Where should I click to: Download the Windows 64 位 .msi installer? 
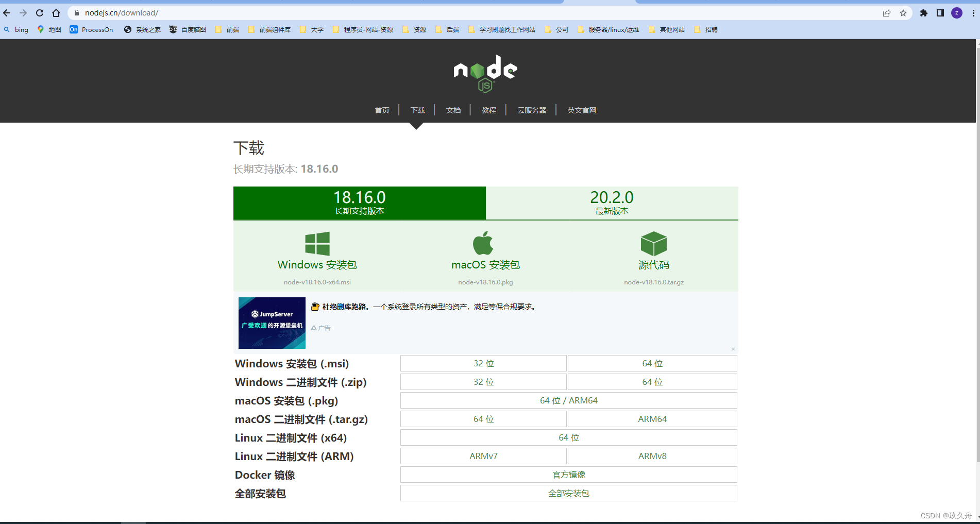click(652, 363)
